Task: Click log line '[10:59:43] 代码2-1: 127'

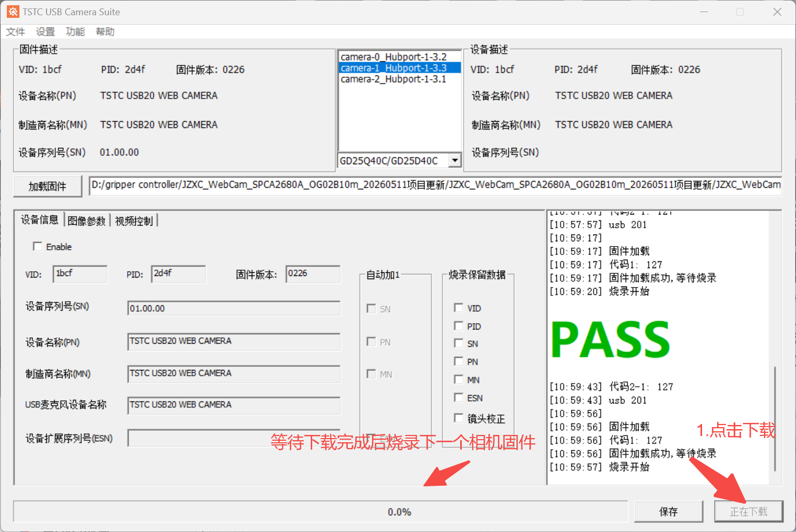Action: pyautogui.click(x=611, y=387)
